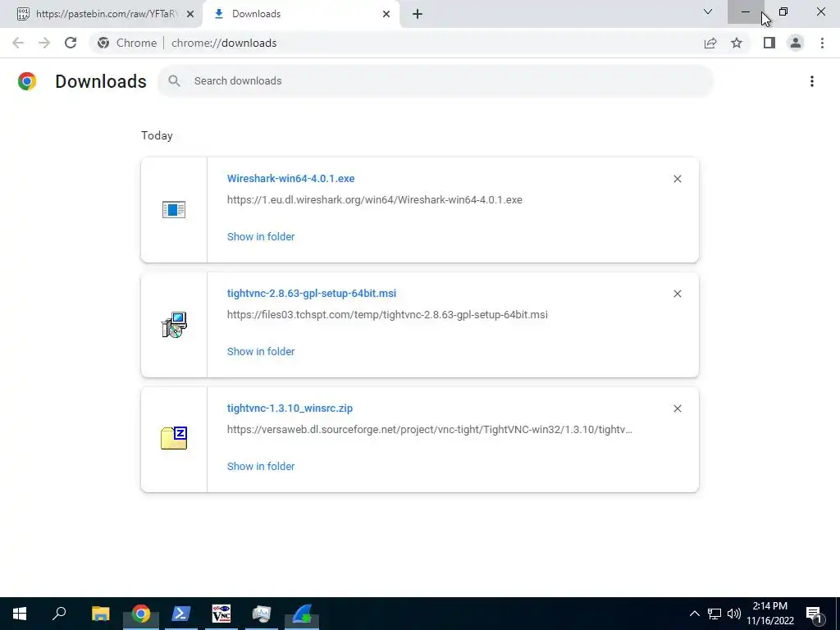Click the Wireshark exe file icon
This screenshot has width=840, height=630.
[x=174, y=209]
